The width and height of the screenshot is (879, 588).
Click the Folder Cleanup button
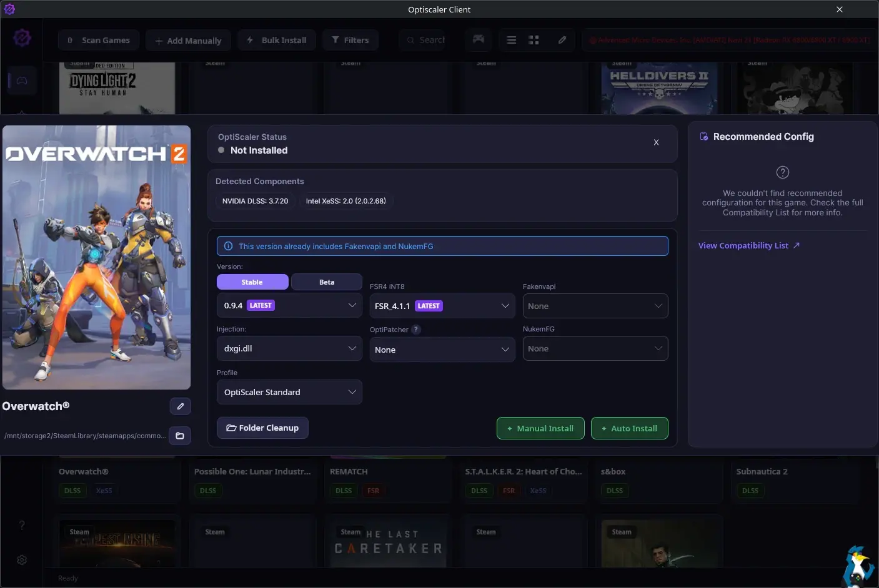[x=262, y=428]
